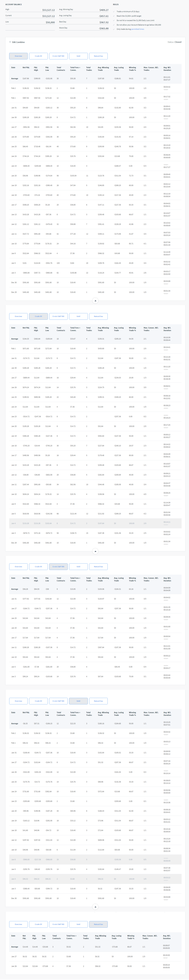Click checkmark beside the $1,000 Daily Loss Limit rule
Viewport: 189px width, 980px height.
[114, 21]
